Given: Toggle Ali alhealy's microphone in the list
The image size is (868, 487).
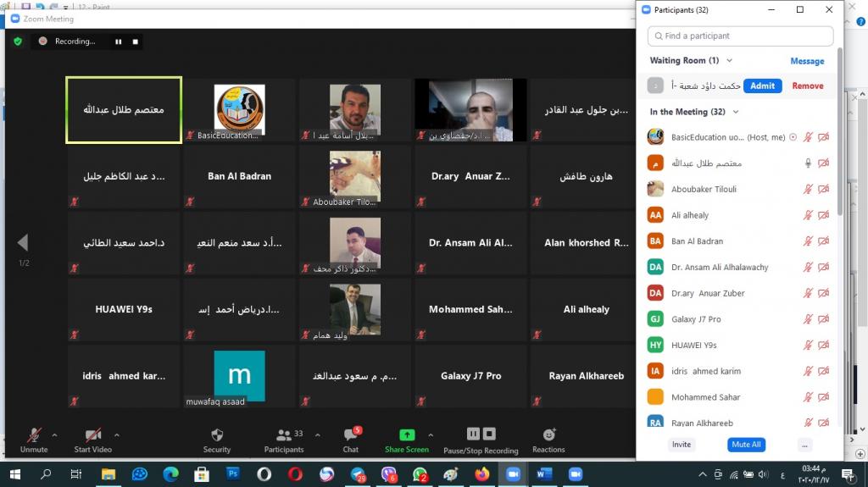Looking at the screenshot, I should click(808, 215).
